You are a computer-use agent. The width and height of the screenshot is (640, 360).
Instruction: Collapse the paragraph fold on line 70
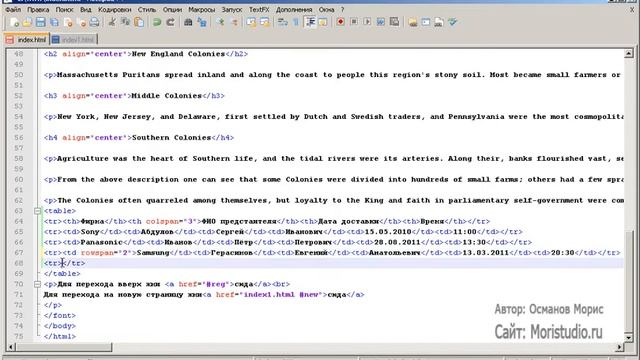(x=37, y=284)
